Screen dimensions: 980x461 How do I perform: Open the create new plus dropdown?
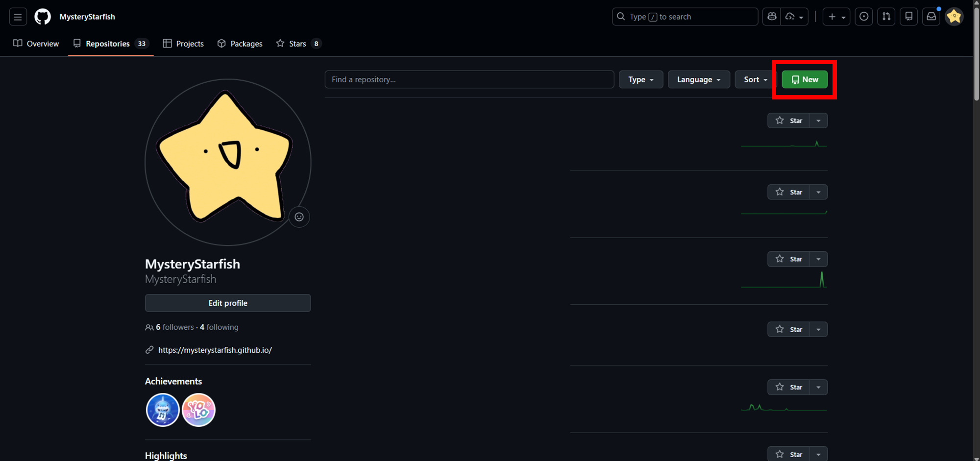836,17
